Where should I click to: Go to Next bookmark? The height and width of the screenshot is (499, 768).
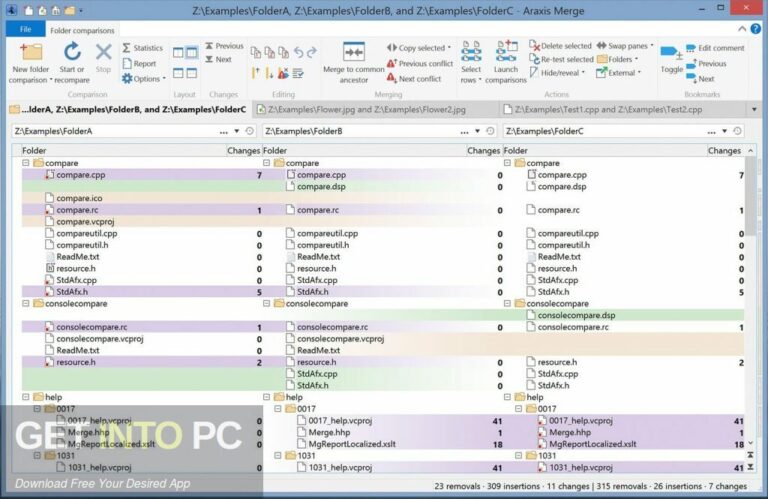point(700,78)
